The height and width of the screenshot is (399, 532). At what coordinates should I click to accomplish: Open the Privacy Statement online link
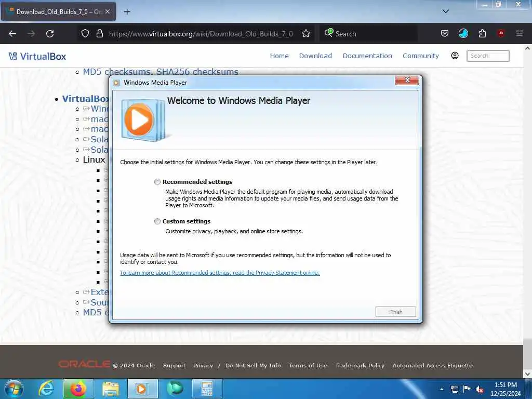220,273
